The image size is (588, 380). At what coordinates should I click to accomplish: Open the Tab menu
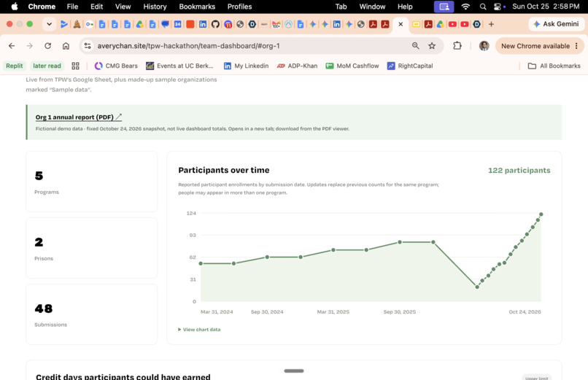point(341,7)
